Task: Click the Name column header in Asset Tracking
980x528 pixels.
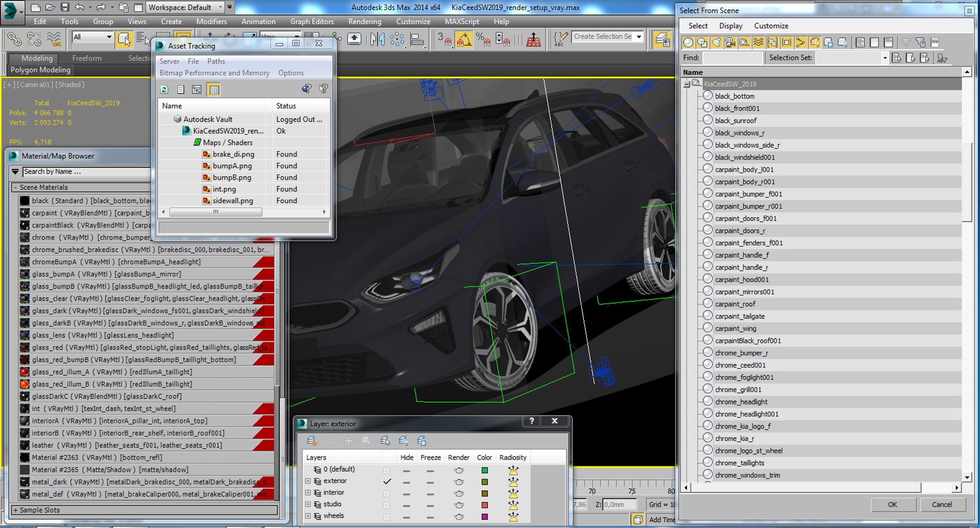Action: click(x=211, y=106)
